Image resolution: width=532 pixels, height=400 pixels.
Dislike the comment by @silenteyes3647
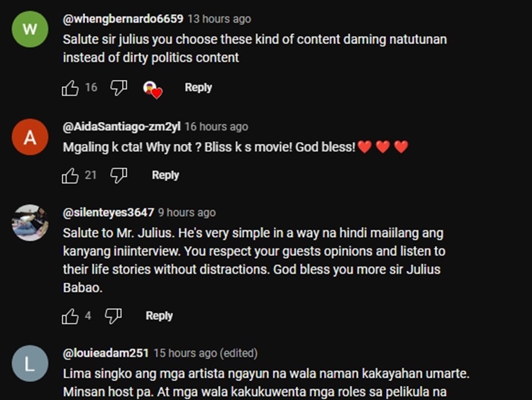pos(113,316)
